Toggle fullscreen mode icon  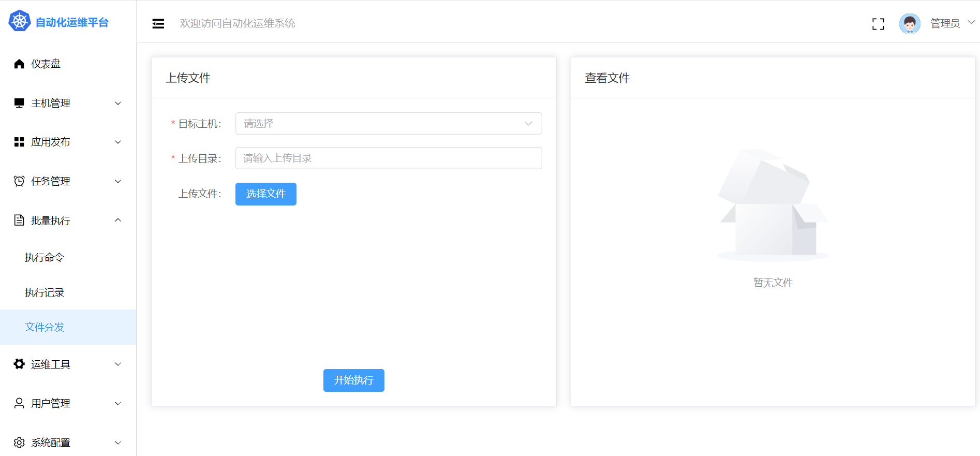pyautogui.click(x=878, y=24)
